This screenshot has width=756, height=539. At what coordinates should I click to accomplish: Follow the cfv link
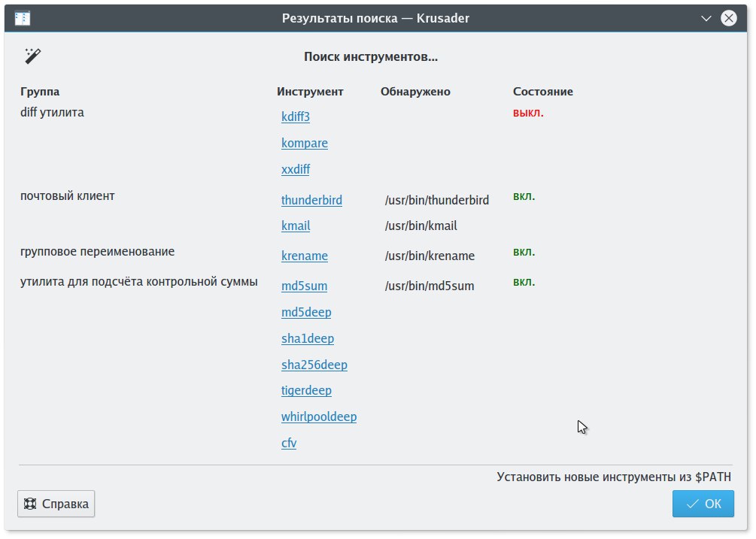click(x=289, y=443)
